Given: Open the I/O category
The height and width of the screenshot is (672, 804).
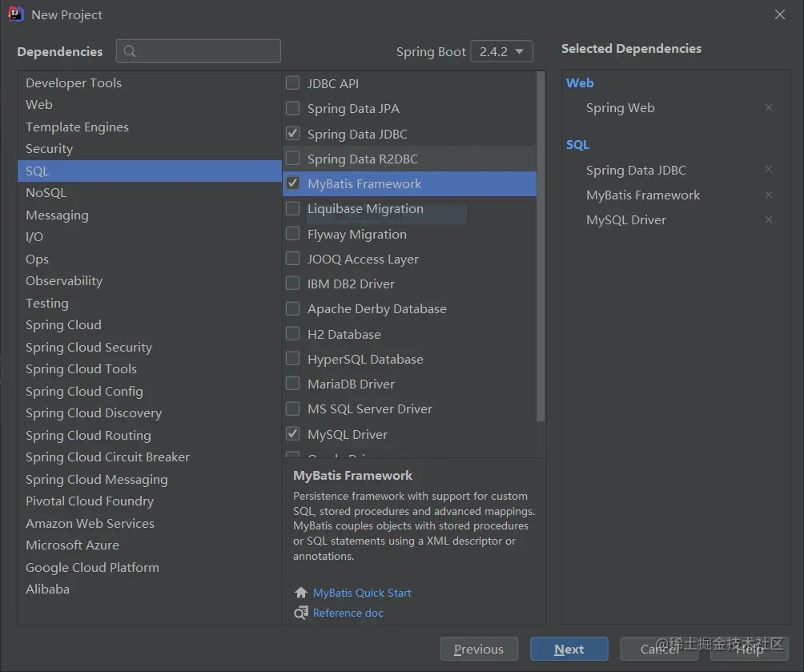Looking at the screenshot, I should [149, 237].
